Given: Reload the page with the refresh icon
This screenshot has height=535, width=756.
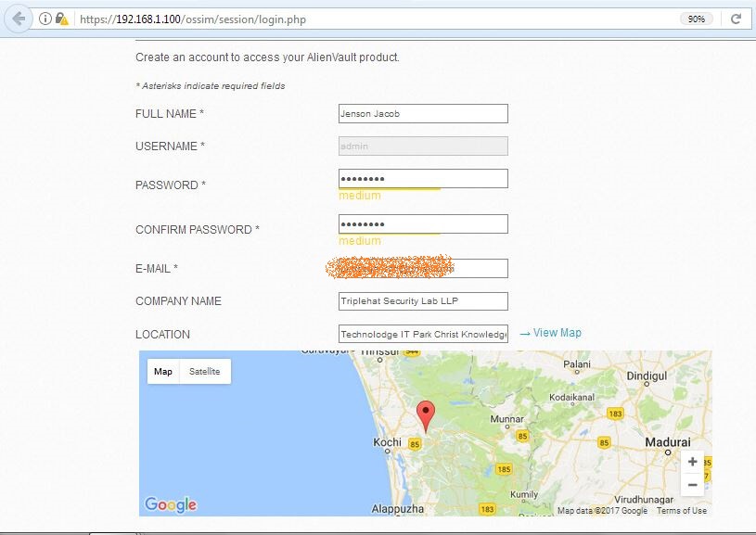Looking at the screenshot, I should click(x=736, y=19).
